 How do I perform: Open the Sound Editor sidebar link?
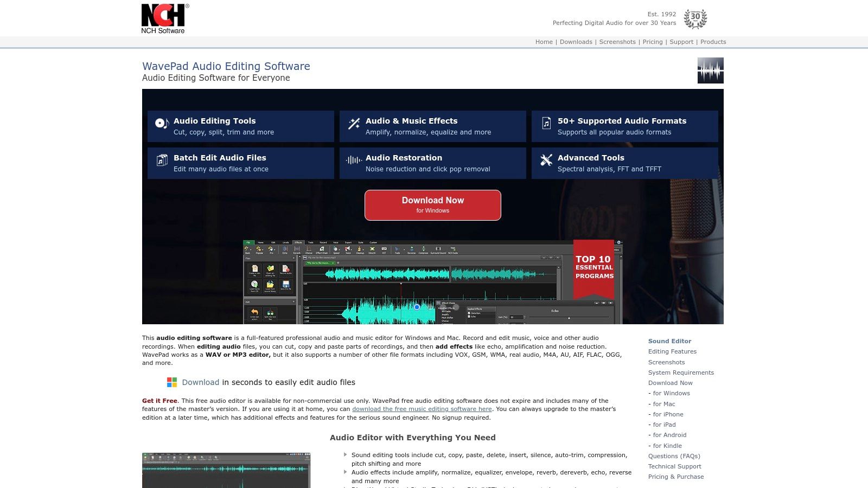[x=669, y=341]
